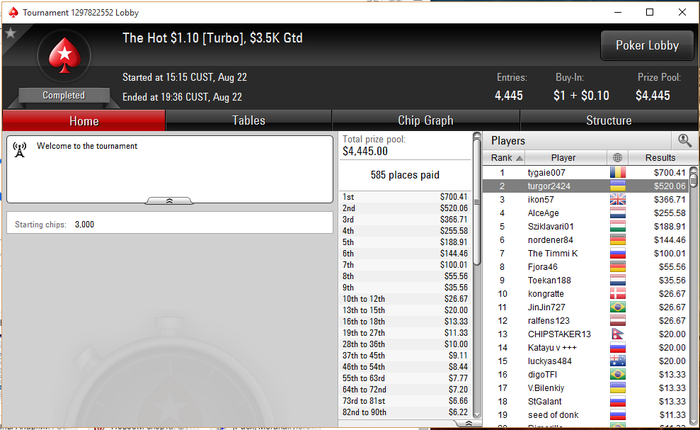Open the Structure tab
This screenshot has width=700, height=430.
[x=608, y=121]
